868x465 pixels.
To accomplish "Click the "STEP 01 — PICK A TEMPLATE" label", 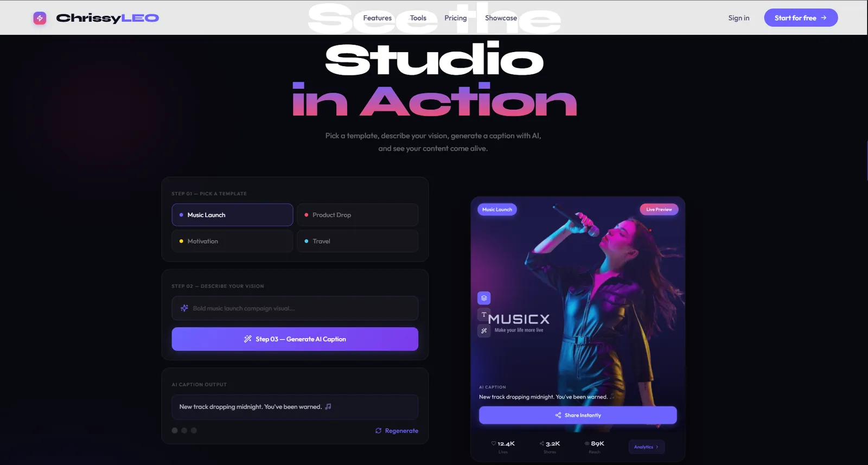I will pos(209,194).
